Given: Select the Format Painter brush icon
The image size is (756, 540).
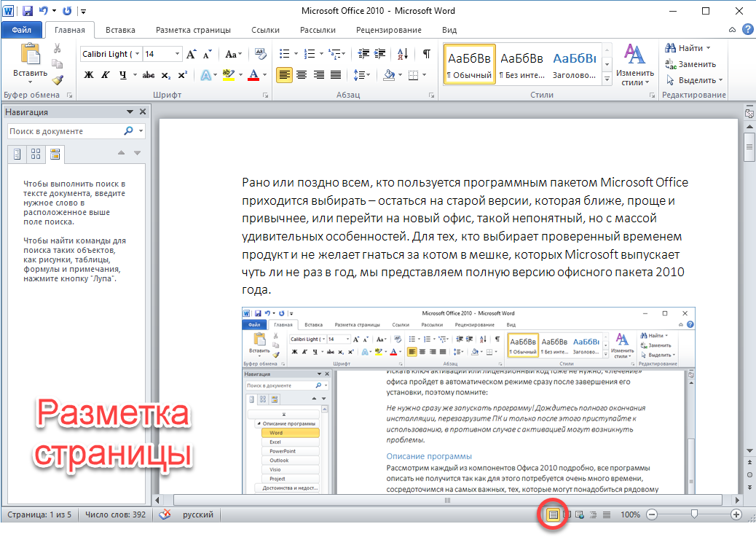Looking at the screenshot, I should point(58,81).
